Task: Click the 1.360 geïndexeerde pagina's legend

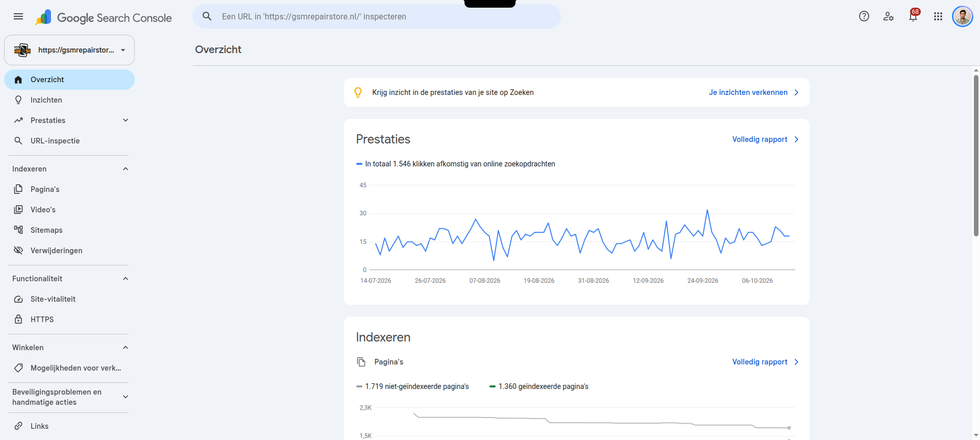Action: click(539, 386)
